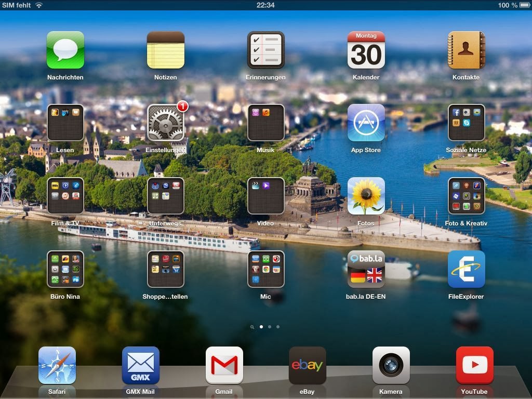
Task: Open the Nachrichten messages app
Action: pyautogui.click(x=65, y=50)
